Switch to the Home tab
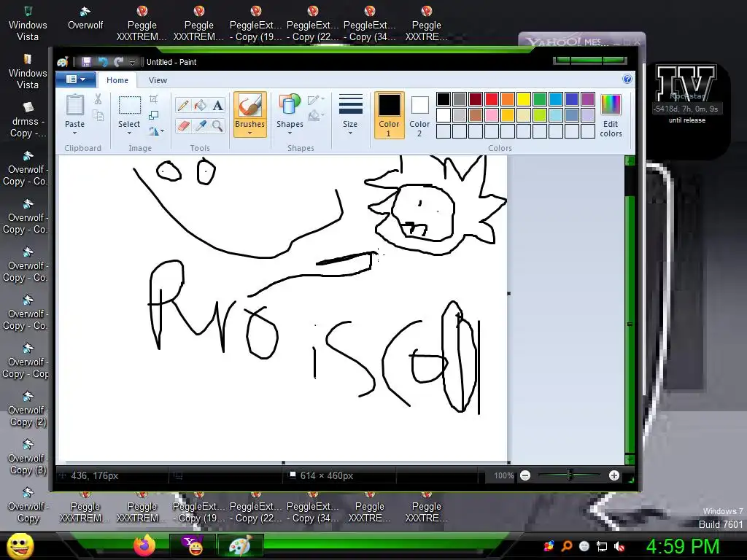The height and width of the screenshot is (560, 747). pyautogui.click(x=117, y=80)
